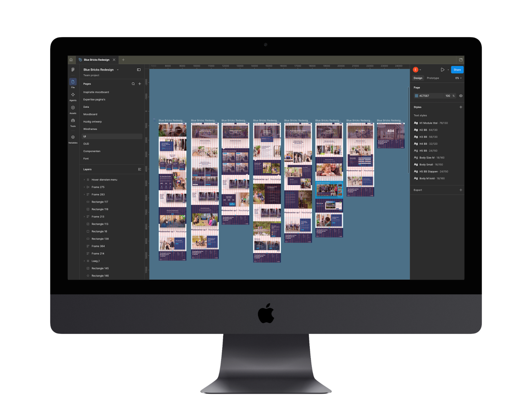Switch to the Design tab
532x399 pixels.
tap(418, 78)
